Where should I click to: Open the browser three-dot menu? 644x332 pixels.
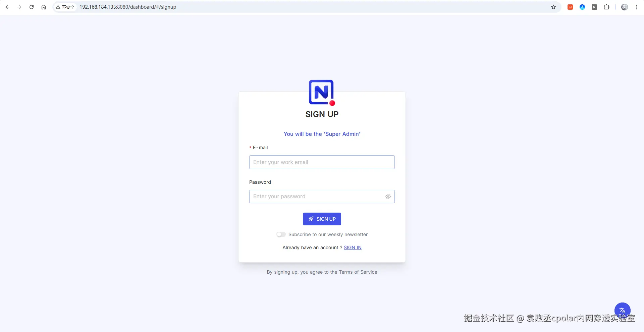637,7
